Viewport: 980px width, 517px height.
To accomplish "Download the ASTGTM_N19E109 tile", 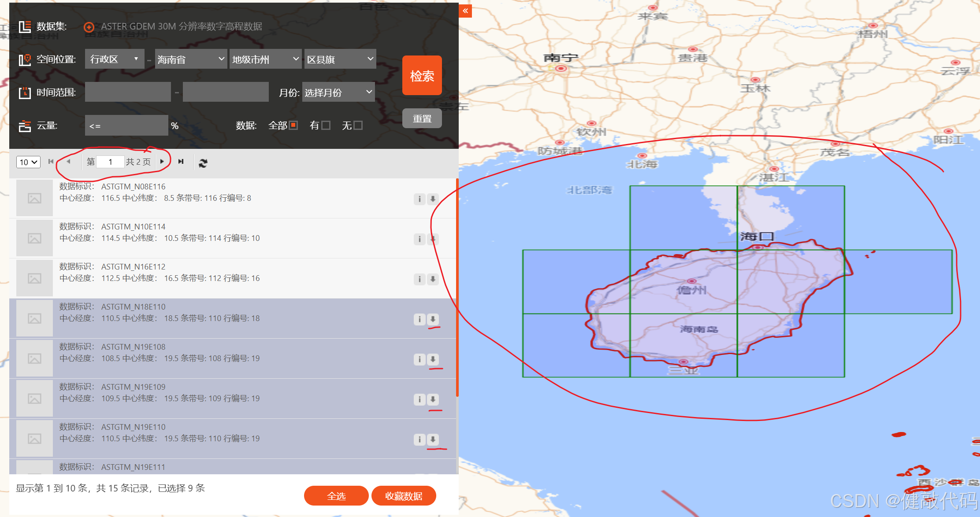I will pos(433,399).
